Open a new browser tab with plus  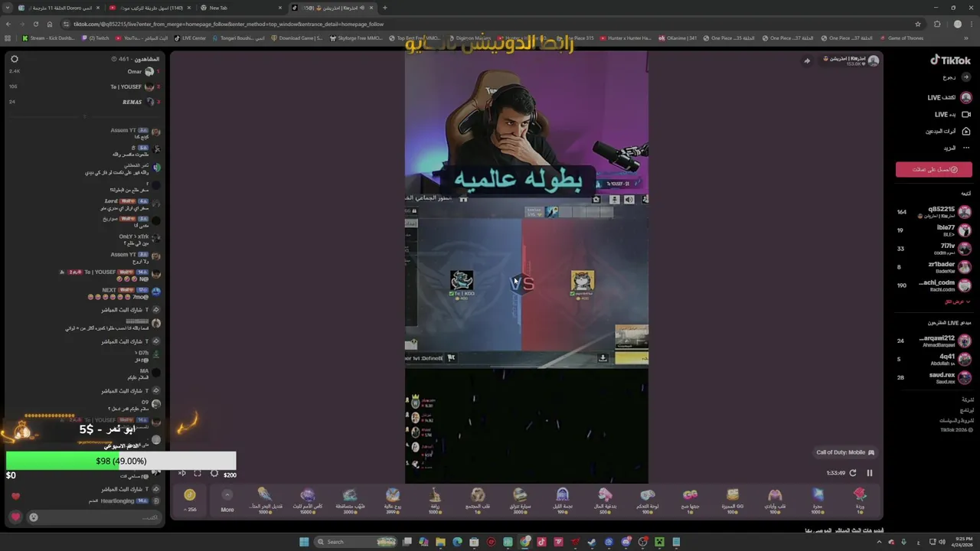tap(384, 8)
